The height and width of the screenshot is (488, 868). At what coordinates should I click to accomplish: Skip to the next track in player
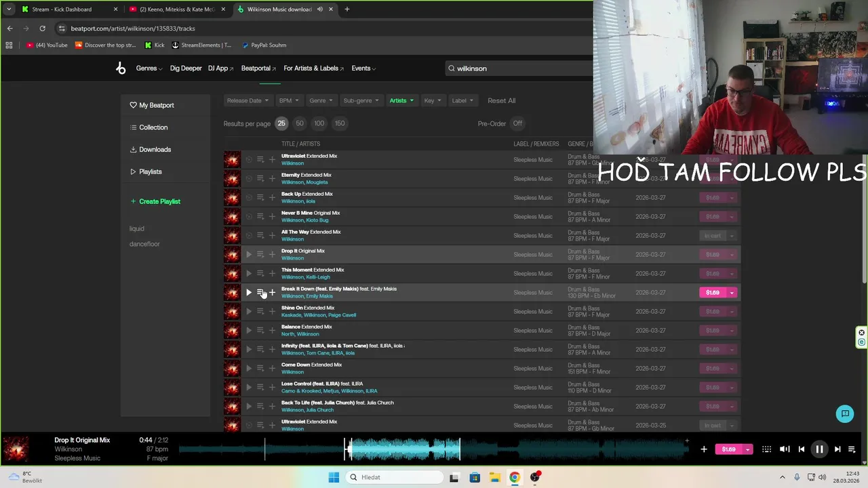click(x=837, y=449)
